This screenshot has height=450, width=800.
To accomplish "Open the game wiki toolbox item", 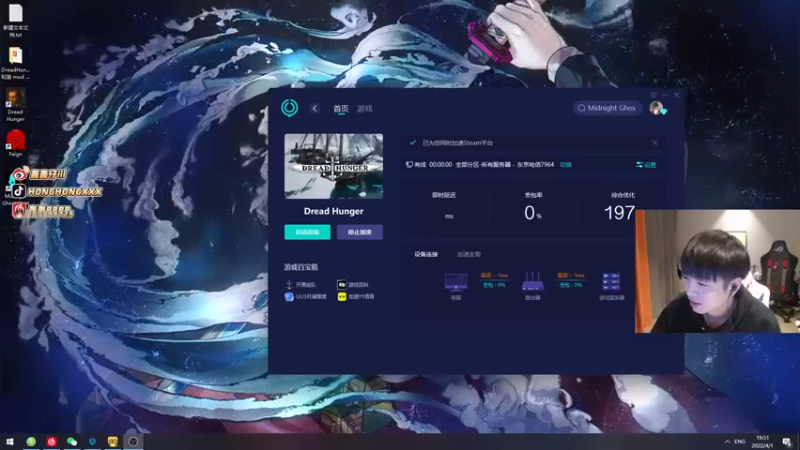I will click(353, 285).
